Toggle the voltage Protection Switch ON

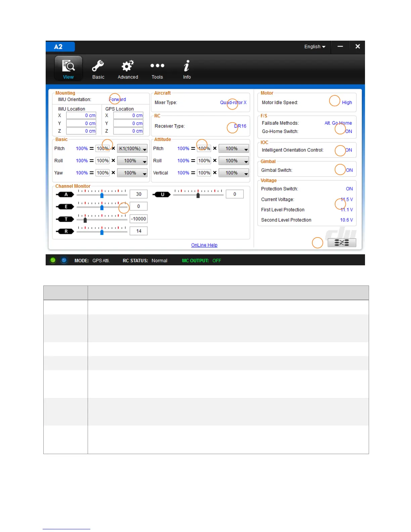pyautogui.click(x=349, y=189)
